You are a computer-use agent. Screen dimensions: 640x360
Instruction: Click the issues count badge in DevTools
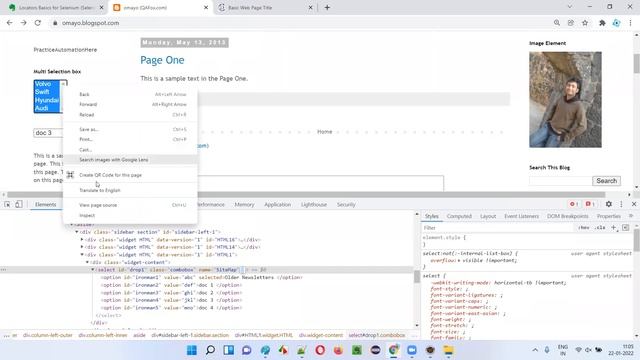coord(590,204)
